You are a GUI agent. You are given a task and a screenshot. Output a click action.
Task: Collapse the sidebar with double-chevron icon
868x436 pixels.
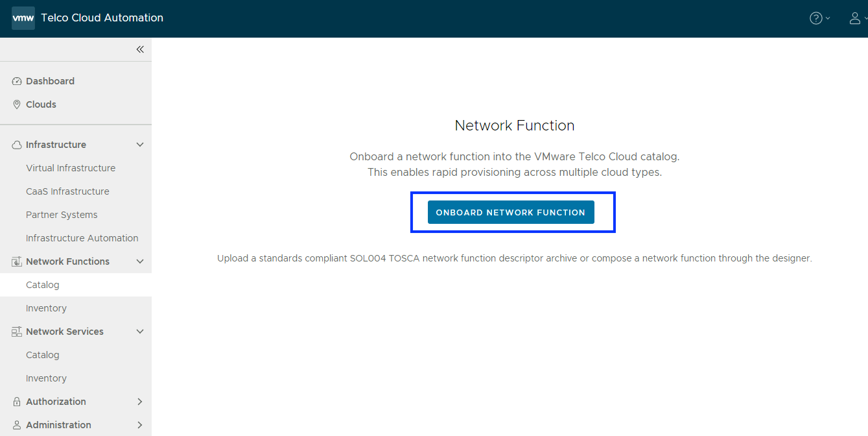pos(140,49)
